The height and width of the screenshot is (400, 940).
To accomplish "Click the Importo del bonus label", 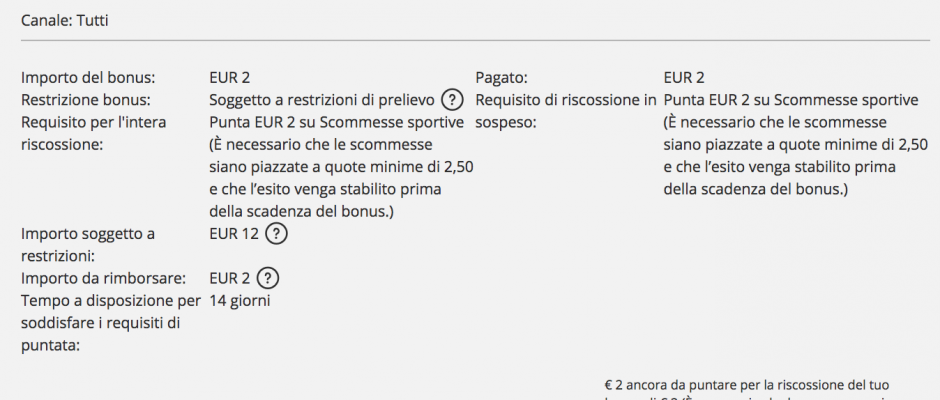I will (x=88, y=78).
